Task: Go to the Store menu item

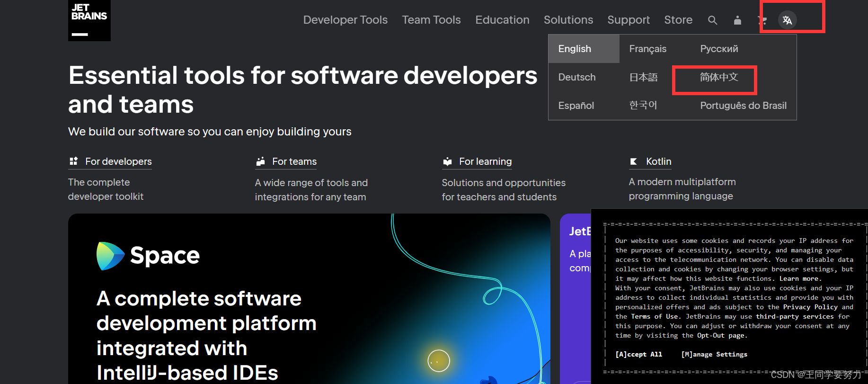Action: [678, 20]
